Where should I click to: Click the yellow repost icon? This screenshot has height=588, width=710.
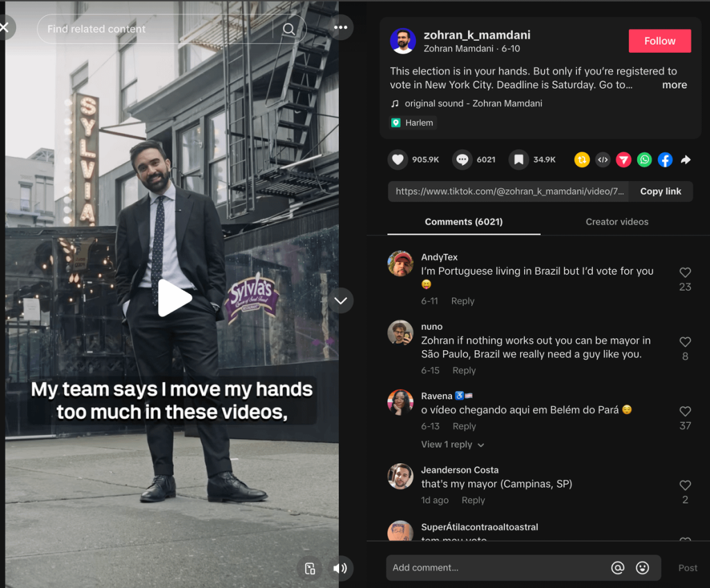[x=582, y=159]
